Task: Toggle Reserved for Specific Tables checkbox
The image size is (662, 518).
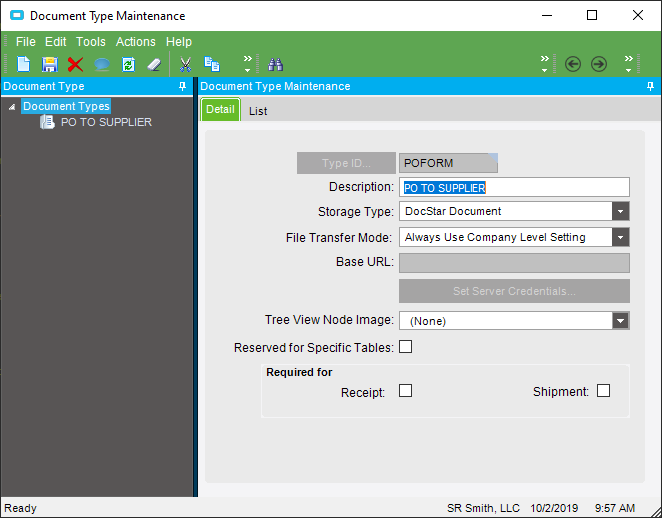Action: pyautogui.click(x=406, y=347)
